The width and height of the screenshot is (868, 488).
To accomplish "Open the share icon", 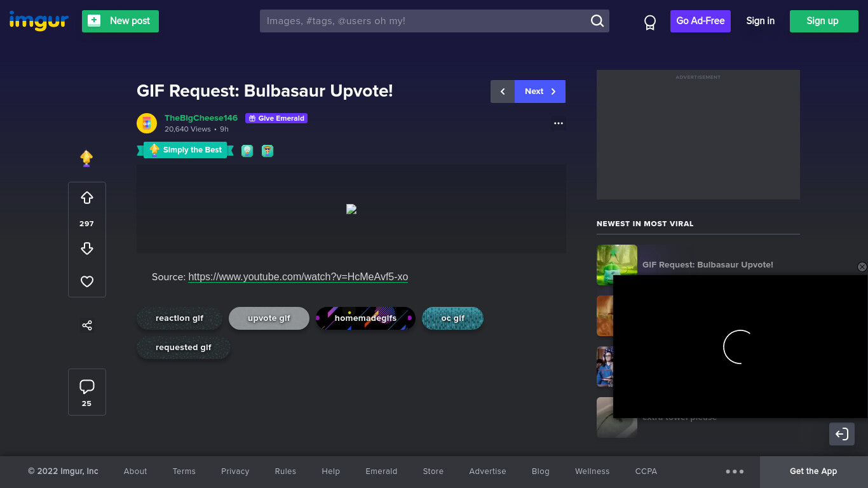I will point(87,325).
